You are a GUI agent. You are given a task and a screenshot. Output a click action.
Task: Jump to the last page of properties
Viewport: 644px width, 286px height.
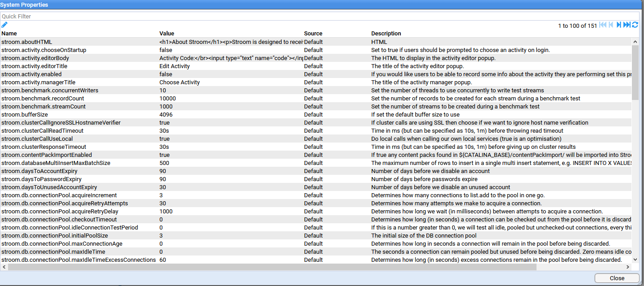627,25
